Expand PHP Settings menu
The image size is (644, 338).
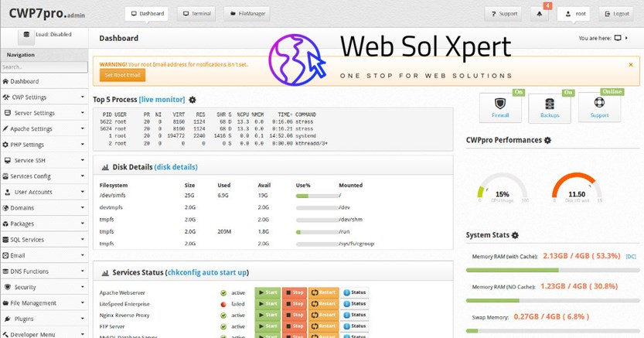[44, 145]
